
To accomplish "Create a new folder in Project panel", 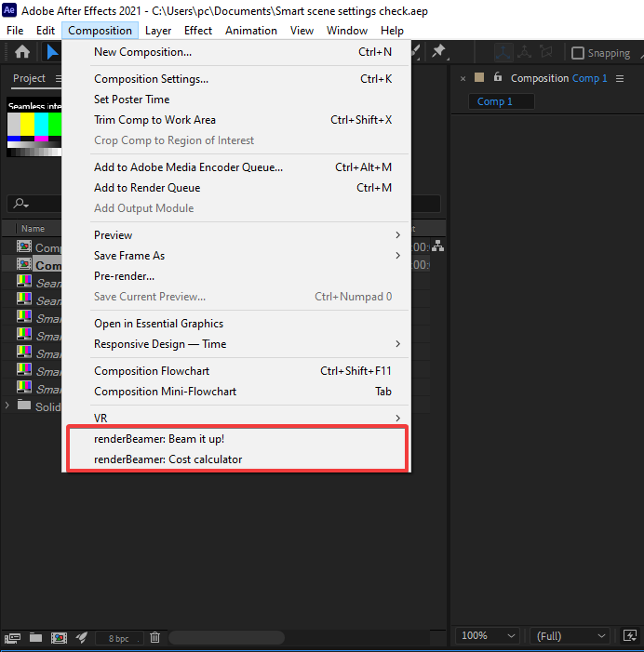I will click(35, 637).
